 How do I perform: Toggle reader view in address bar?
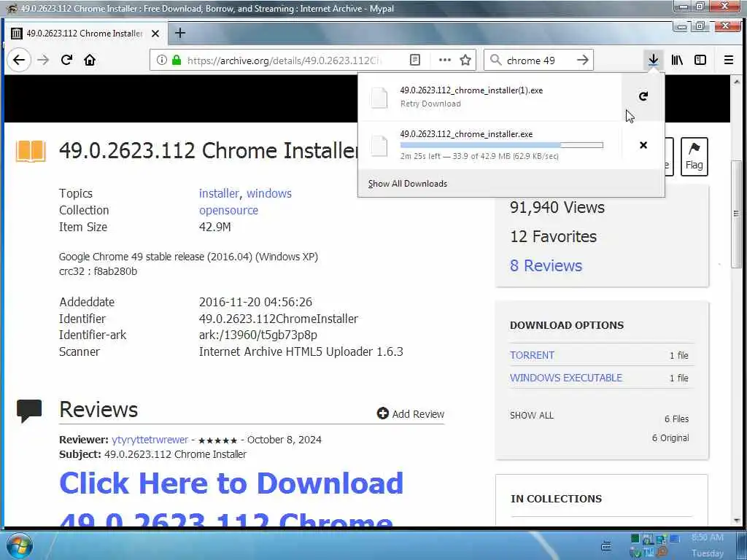(415, 60)
